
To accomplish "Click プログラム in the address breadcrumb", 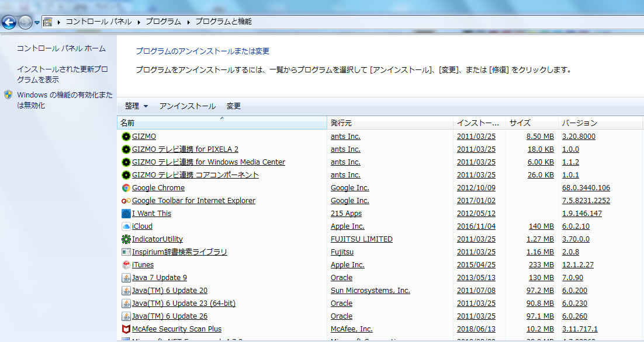I will pos(164,22).
